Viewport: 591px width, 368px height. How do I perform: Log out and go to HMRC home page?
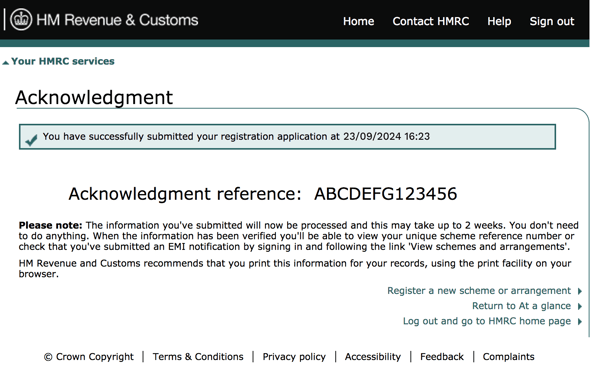(487, 321)
